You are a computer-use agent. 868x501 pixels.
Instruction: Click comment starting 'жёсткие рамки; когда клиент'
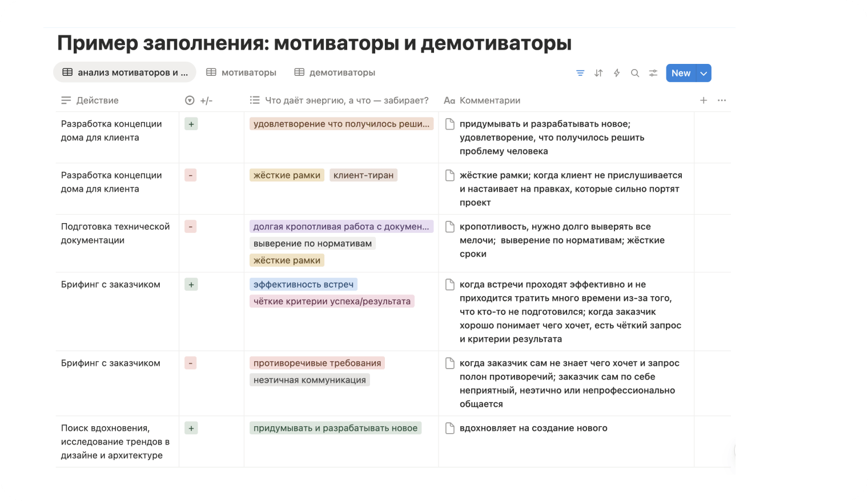pos(571,189)
